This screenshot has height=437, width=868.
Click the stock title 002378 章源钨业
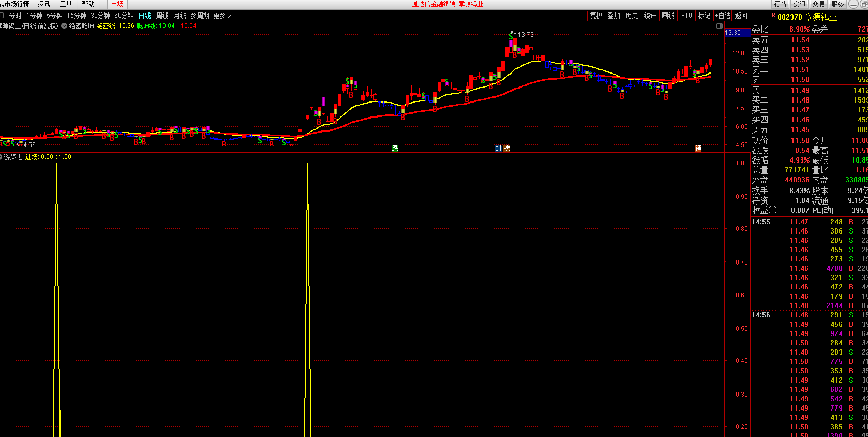[x=807, y=17]
